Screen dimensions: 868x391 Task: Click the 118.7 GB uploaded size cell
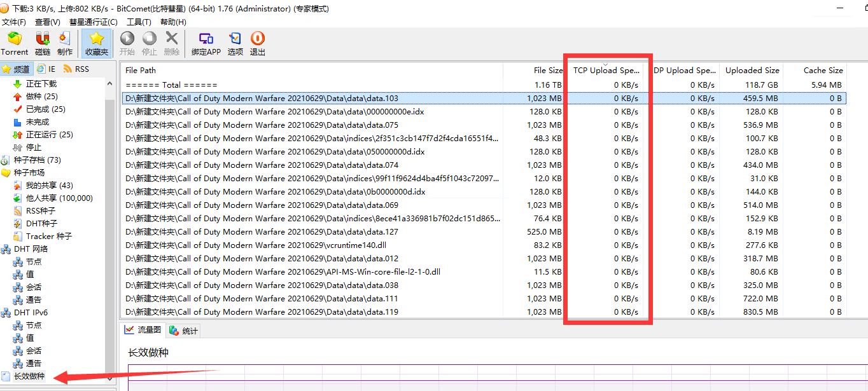(762, 85)
